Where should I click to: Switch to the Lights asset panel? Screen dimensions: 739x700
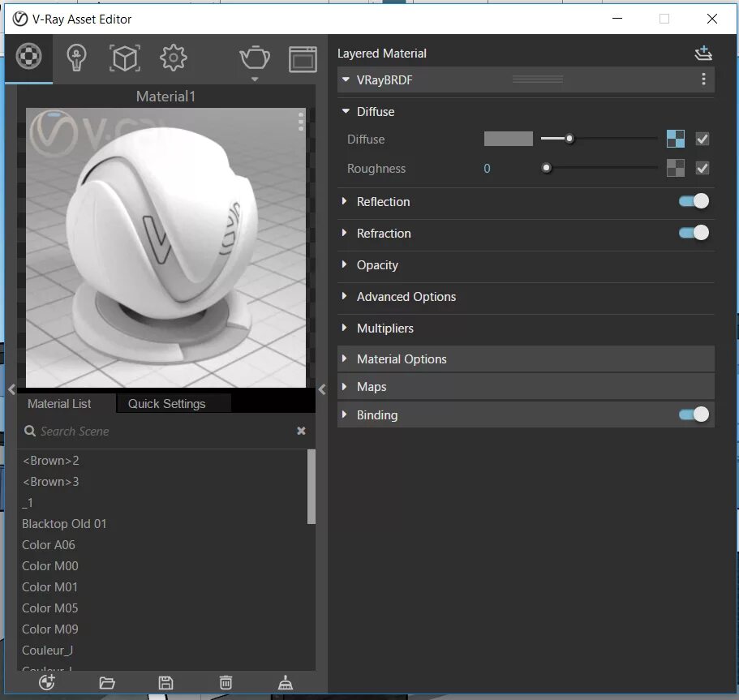click(x=75, y=57)
